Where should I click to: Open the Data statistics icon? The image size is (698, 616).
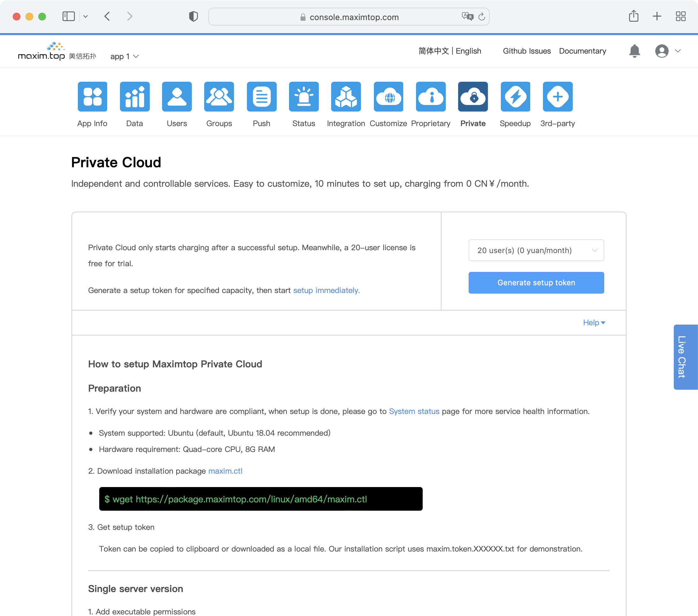click(135, 96)
